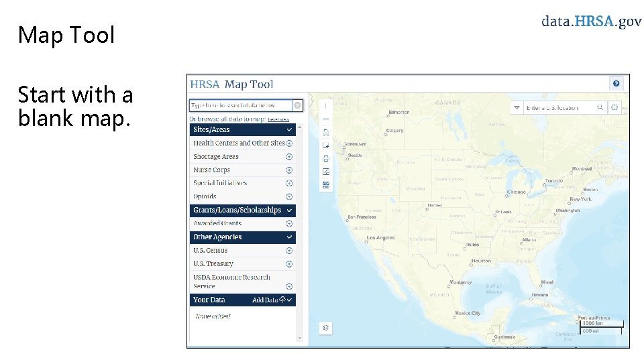This screenshot has width=644, height=362.
Task: Open the Special Initiatives arrow icon
Action: pyautogui.click(x=289, y=183)
